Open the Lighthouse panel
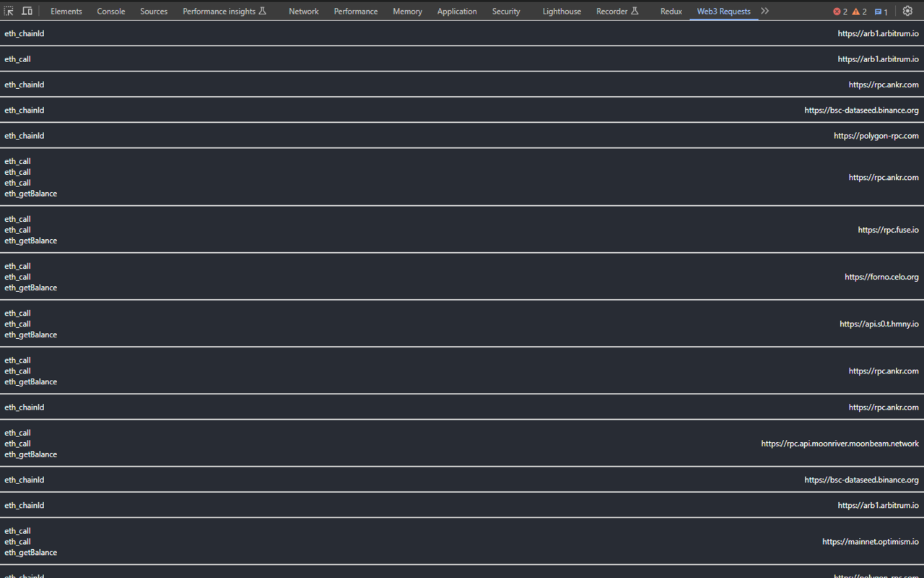Viewport: 924px width, 578px height. [x=562, y=11]
